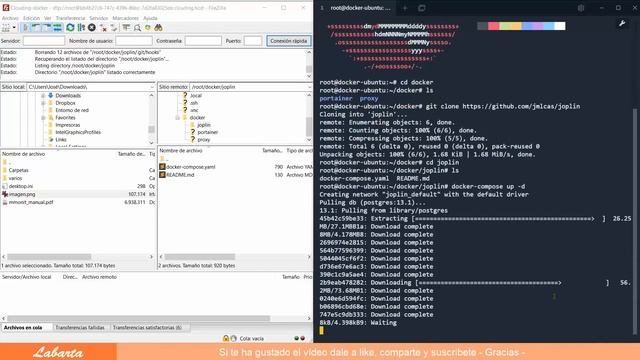Screen dimensions: 640x360
Task: Switch to Archivos en cola tab
Action: pyautogui.click(x=23, y=327)
